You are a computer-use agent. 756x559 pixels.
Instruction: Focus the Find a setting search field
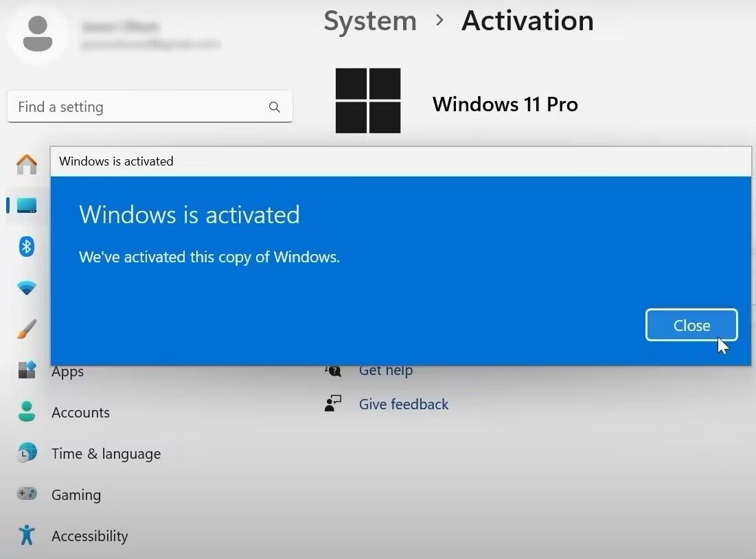(137, 107)
